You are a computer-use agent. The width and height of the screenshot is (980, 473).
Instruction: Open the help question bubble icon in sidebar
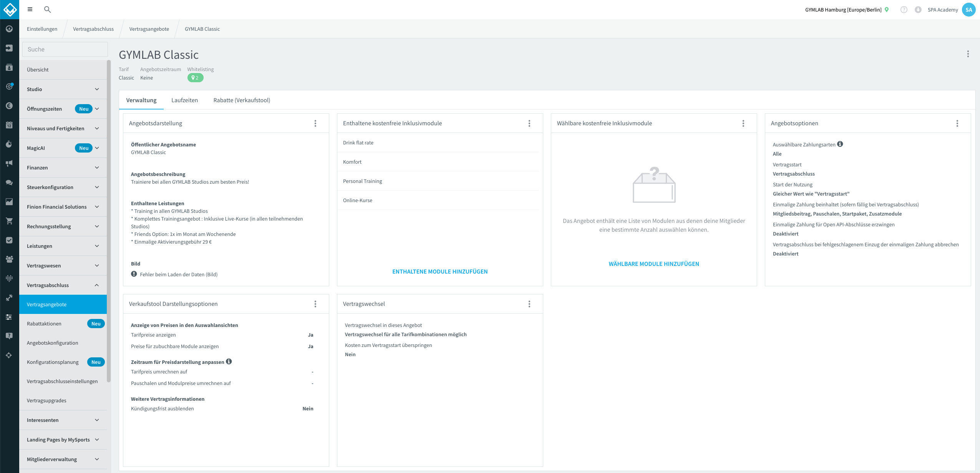coord(9,336)
